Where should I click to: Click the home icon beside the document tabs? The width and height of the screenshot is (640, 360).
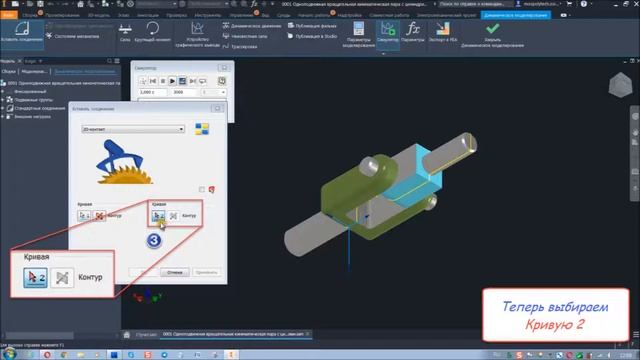(x=127, y=335)
